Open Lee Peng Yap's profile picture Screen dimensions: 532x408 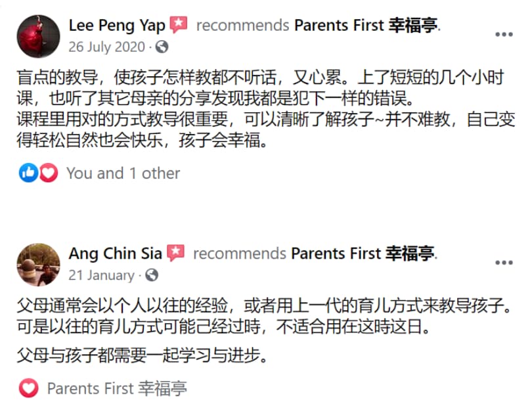coord(38,36)
